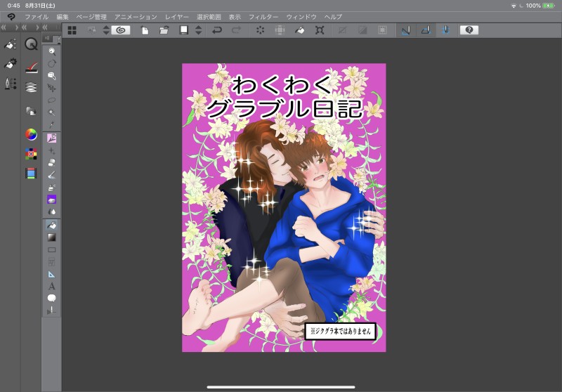Screen dimensions: 562x392
Task: Open the ページ管理 menu
Action: pyautogui.click(x=91, y=17)
